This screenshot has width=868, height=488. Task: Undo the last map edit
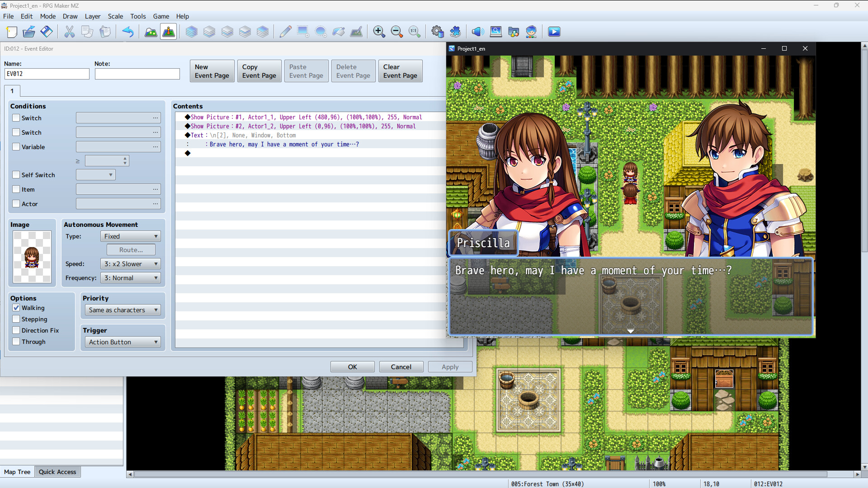(x=128, y=32)
